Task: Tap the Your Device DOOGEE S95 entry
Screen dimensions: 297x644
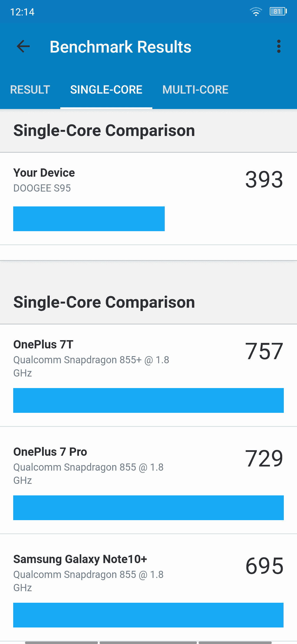Action: point(148,199)
